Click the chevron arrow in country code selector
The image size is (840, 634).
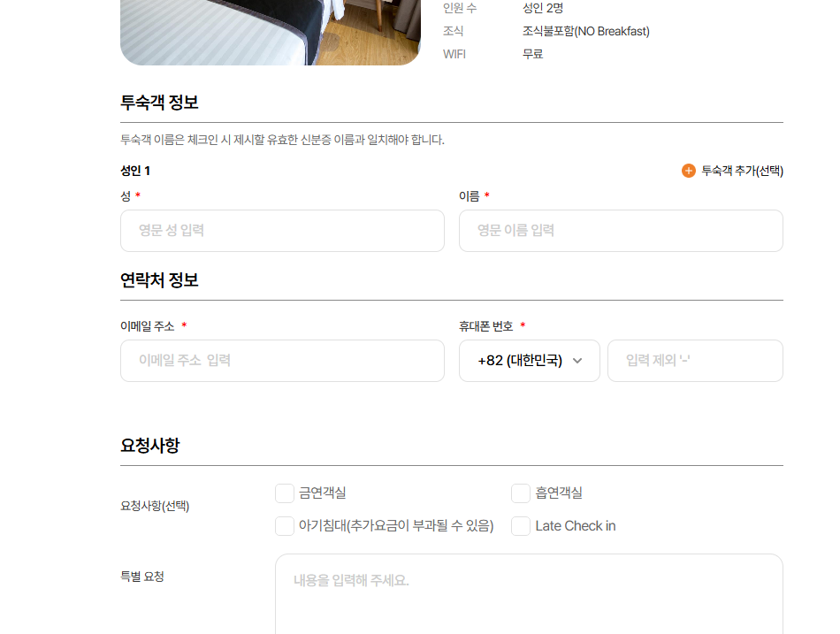577,361
